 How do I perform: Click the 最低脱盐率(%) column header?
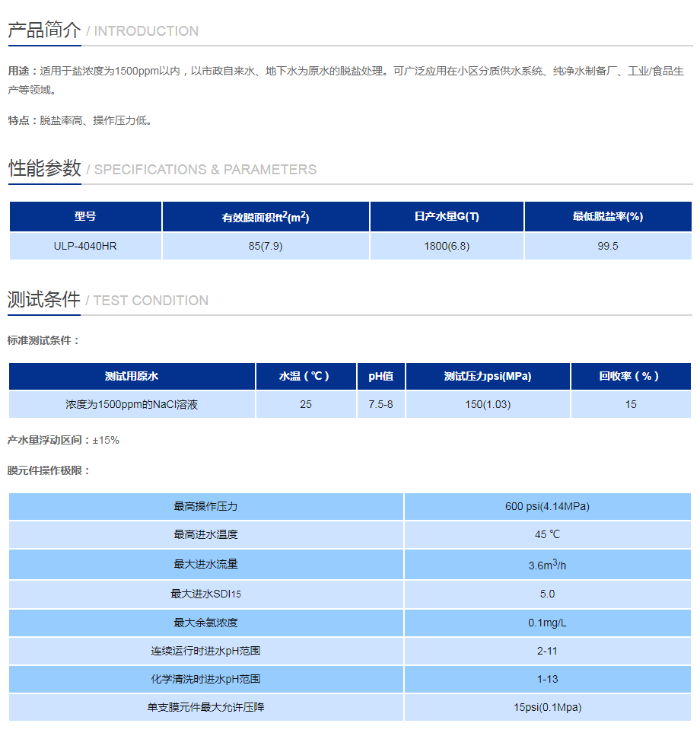(608, 216)
